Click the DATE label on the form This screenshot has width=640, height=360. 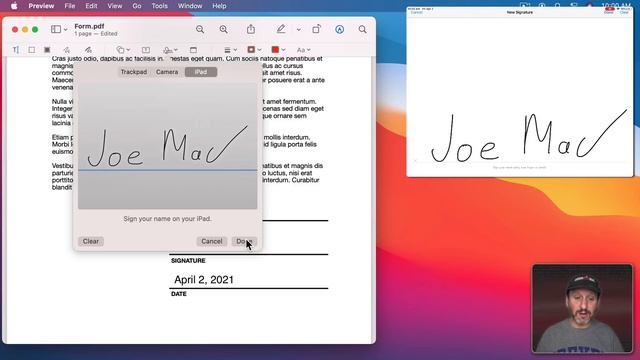179,294
